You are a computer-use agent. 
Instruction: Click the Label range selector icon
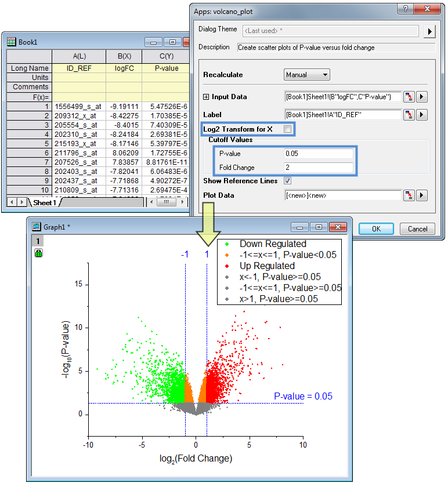click(409, 115)
